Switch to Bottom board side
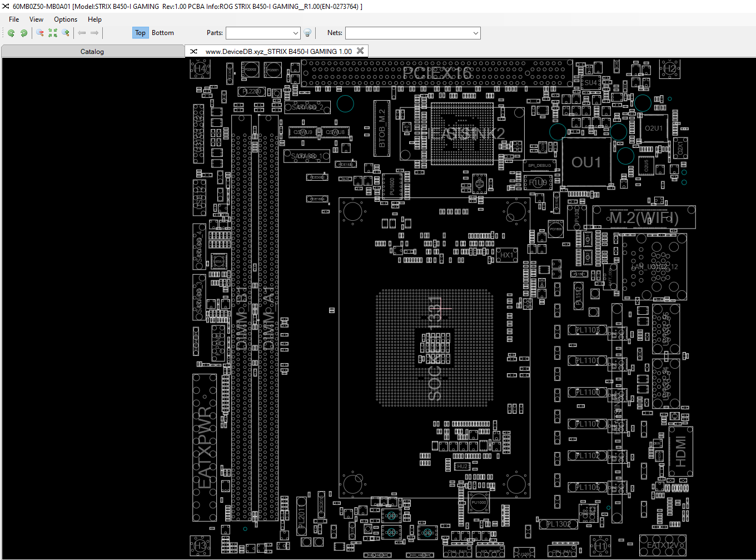756x560 pixels. [163, 33]
